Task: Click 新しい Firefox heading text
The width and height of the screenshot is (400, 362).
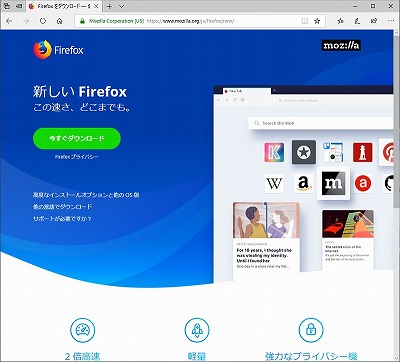Action: (x=80, y=91)
